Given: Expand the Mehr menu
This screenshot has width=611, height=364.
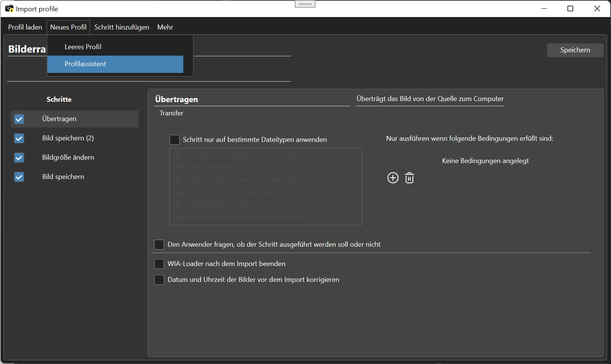Looking at the screenshot, I should (x=165, y=27).
